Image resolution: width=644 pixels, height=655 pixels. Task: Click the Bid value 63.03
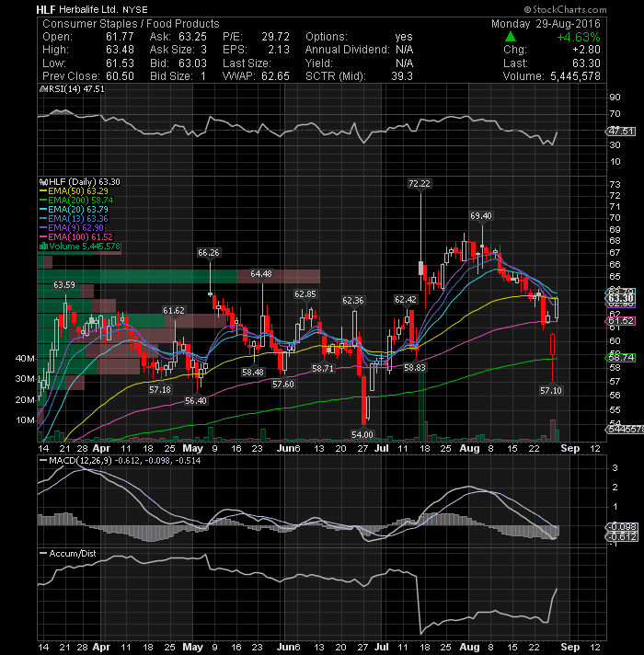[192, 63]
